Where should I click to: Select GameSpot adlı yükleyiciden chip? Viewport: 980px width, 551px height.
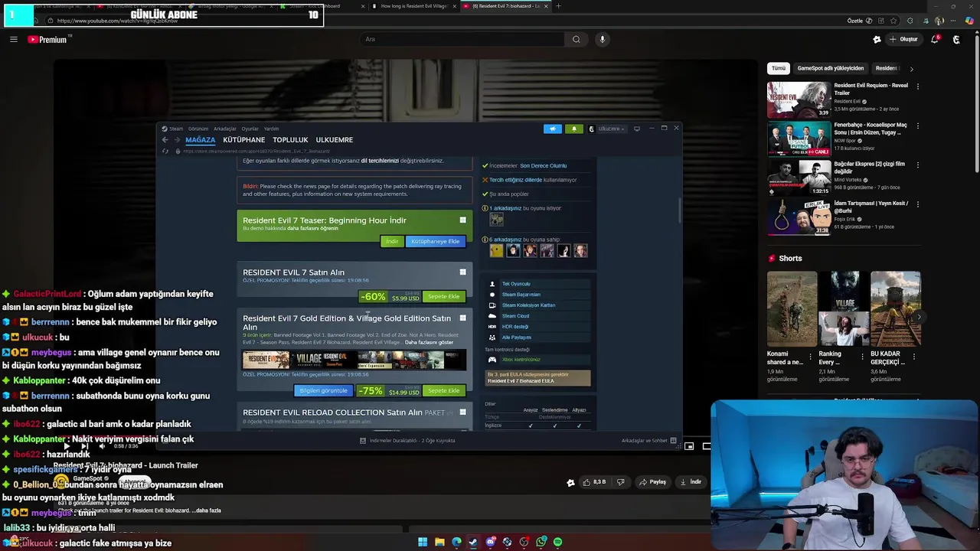pyautogui.click(x=831, y=68)
